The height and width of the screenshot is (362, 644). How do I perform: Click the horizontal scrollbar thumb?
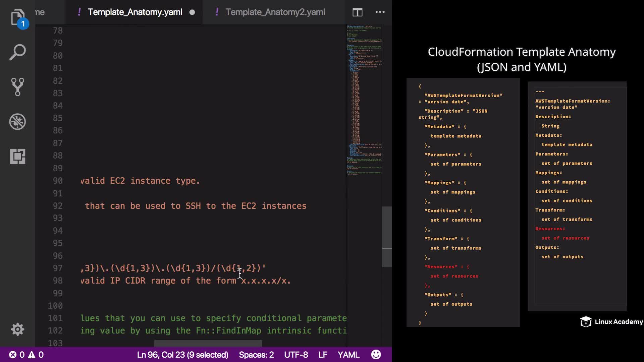click(x=208, y=343)
